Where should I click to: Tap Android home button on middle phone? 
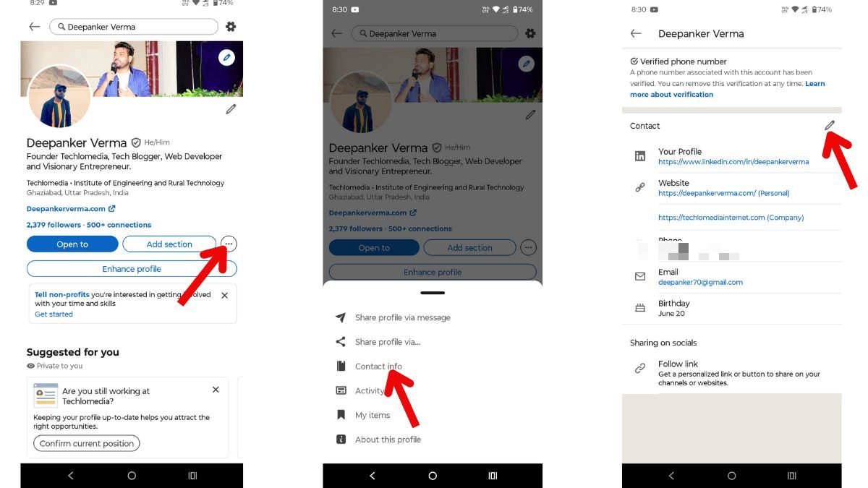[433, 476]
